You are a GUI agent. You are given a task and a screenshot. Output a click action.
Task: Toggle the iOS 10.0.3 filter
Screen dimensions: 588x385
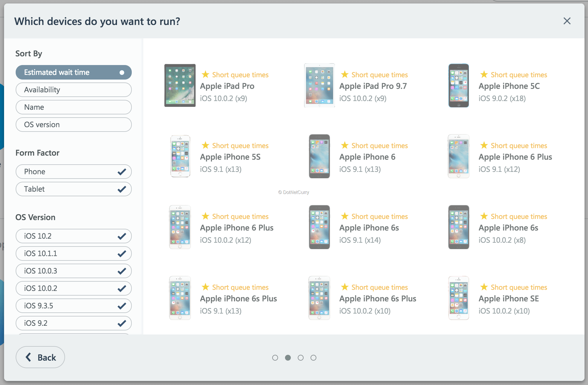click(74, 271)
